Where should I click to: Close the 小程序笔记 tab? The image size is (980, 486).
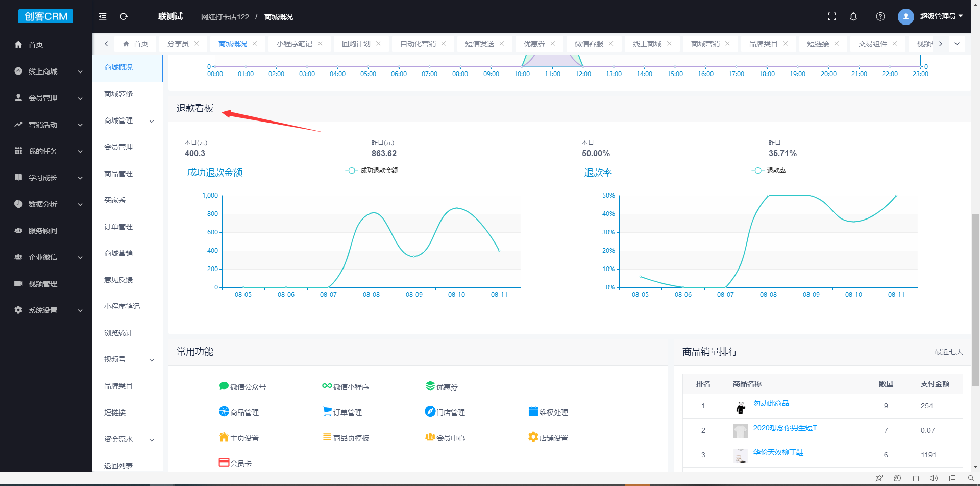(x=320, y=44)
